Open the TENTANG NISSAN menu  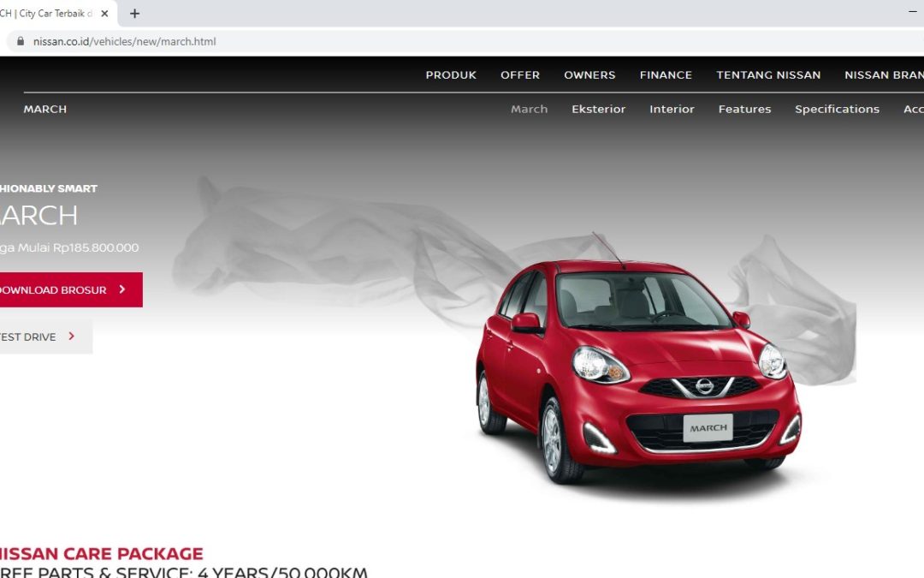coord(768,75)
